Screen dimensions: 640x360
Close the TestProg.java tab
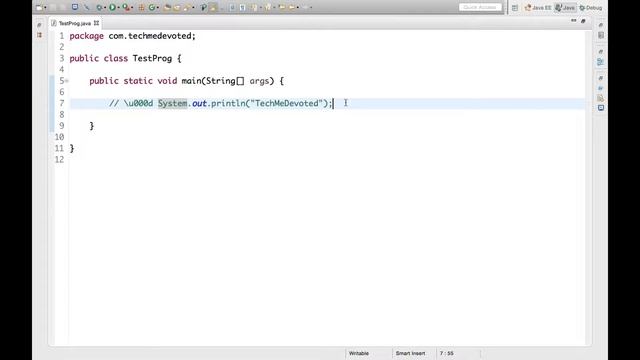[96, 23]
